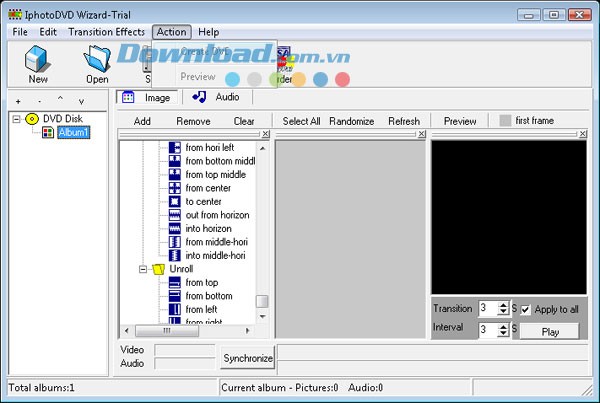
Task: Close the preview pane
Action: pos(582,134)
